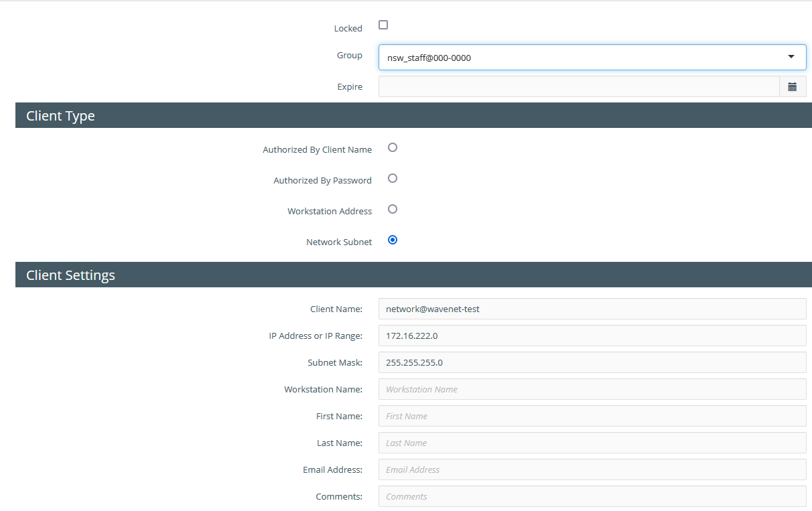This screenshot has height=511, width=812.
Task: Select the Network Subnet radio button
Action: pos(393,240)
